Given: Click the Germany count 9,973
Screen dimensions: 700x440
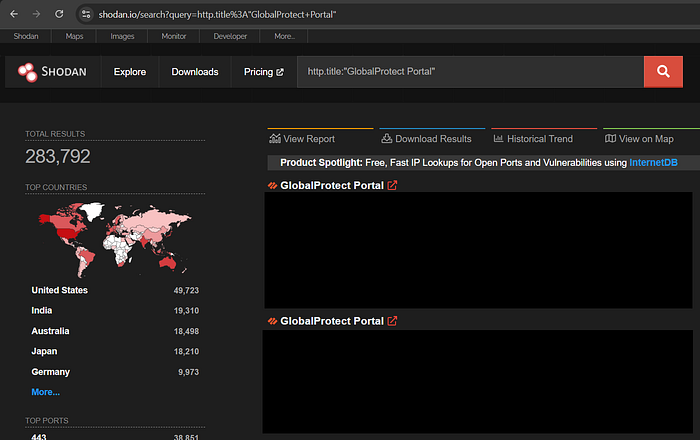Looking at the screenshot, I should (188, 372).
